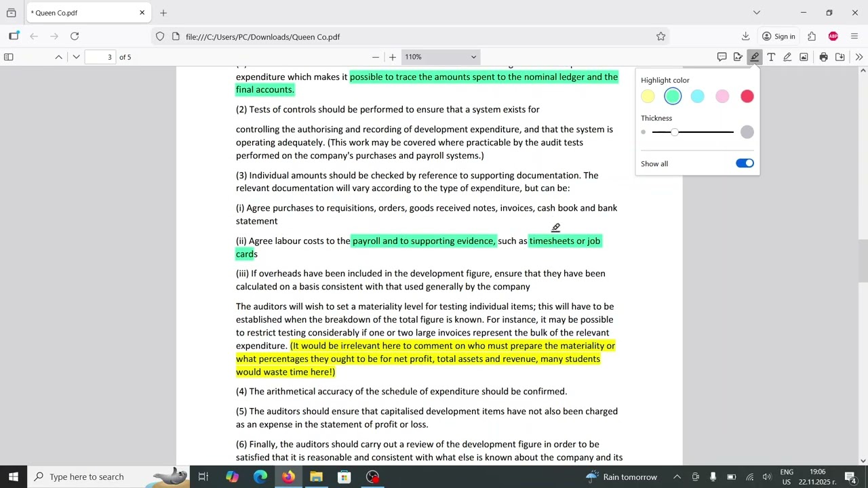Choose blue highlight color
The width and height of the screenshot is (868, 488).
pos(697,96)
